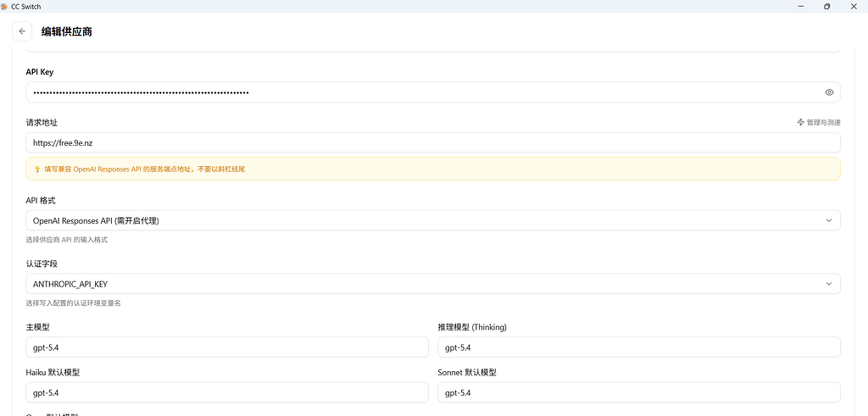
Task: Click the 编辑供应商 page title
Action: tap(66, 32)
